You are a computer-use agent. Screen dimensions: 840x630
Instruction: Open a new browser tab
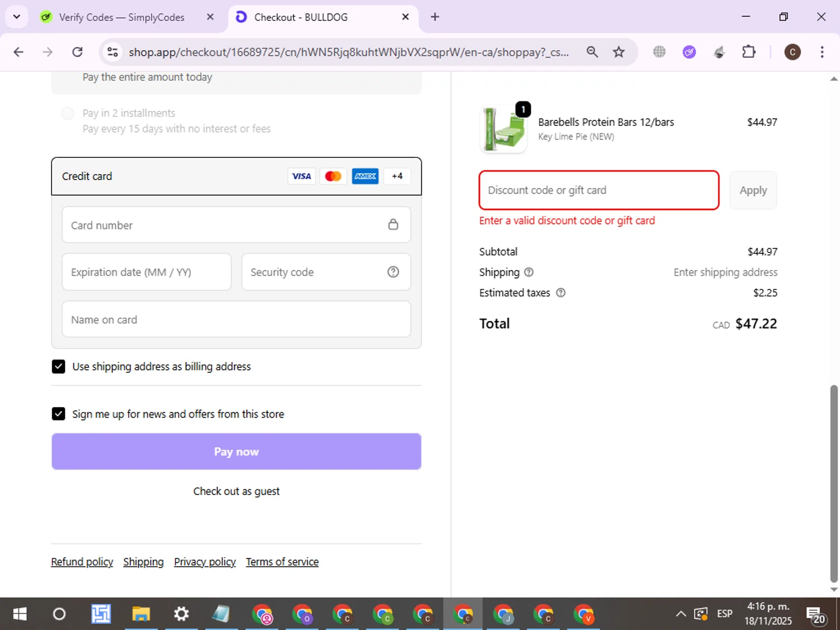pyautogui.click(x=435, y=17)
